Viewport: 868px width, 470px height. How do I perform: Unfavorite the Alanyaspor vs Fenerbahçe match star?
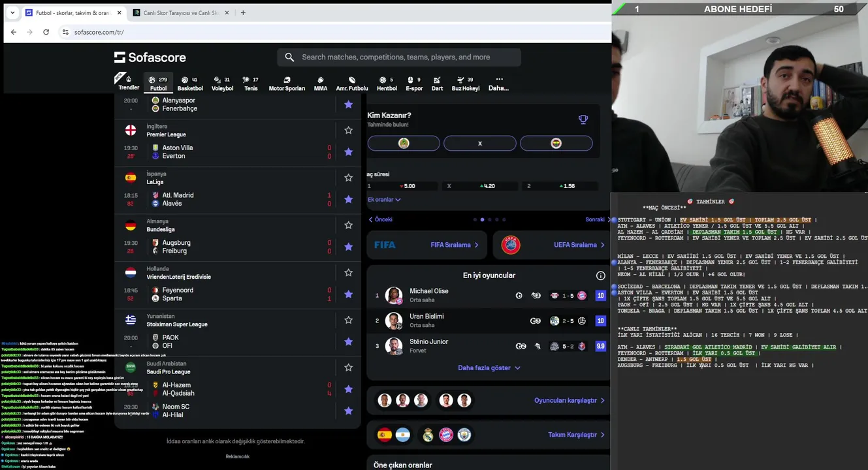click(x=348, y=104)
